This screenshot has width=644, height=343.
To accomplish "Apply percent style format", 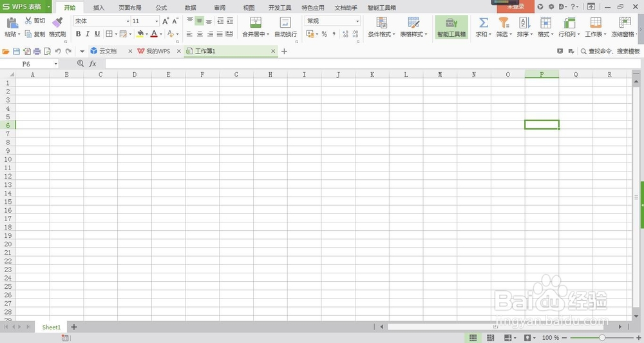I will coord(325,34).
